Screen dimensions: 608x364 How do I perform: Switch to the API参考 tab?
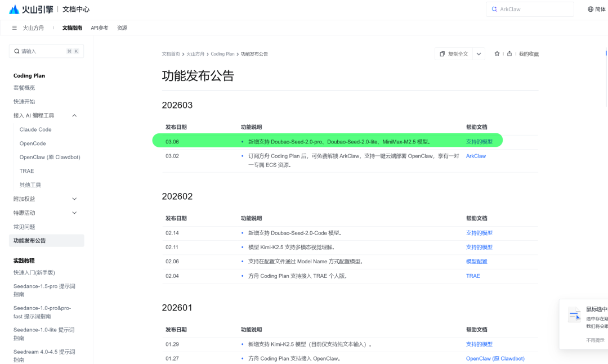[x=99, y=28]
